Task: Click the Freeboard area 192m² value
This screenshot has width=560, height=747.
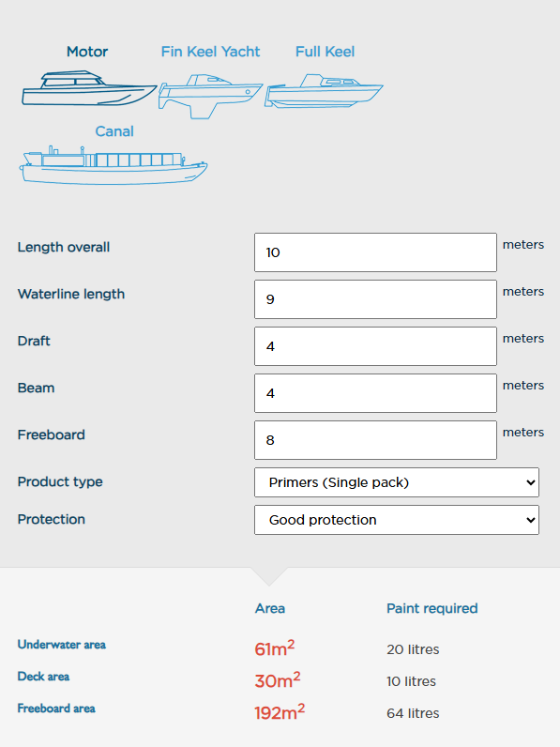Action: (x=280, y=712)
